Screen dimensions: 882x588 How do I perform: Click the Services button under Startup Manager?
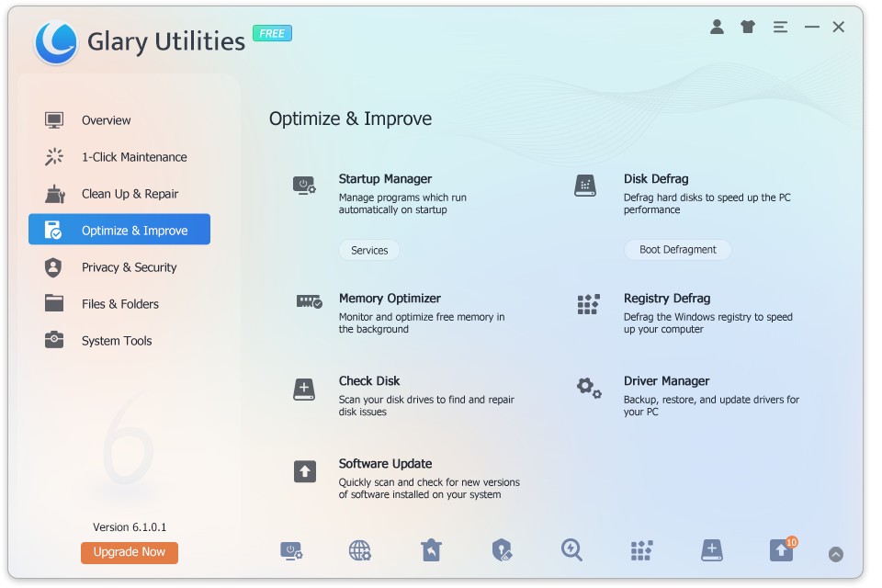pos(369,250)
